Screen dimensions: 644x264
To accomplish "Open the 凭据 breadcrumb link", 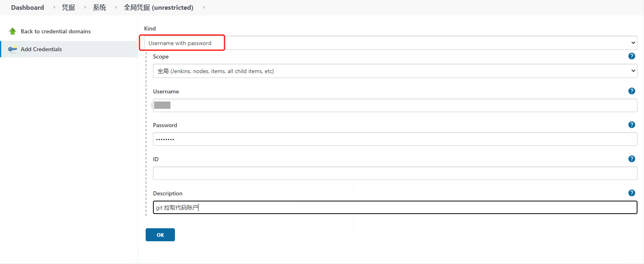I will pos(68,7).
